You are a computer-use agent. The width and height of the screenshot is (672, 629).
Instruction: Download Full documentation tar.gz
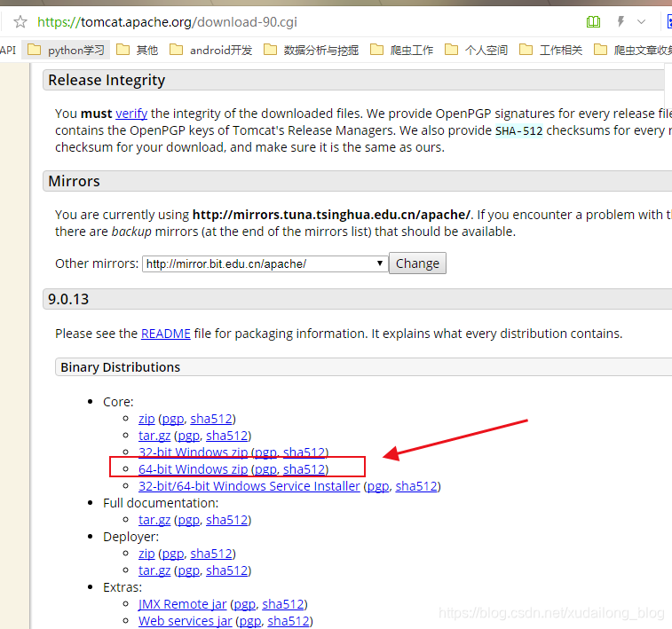point(154,520)
